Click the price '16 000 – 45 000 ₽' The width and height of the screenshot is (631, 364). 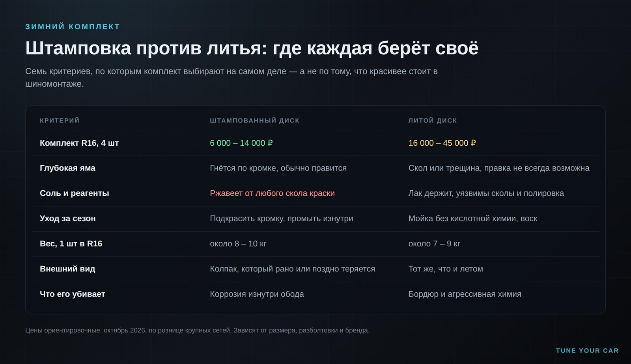pos(442,143)
